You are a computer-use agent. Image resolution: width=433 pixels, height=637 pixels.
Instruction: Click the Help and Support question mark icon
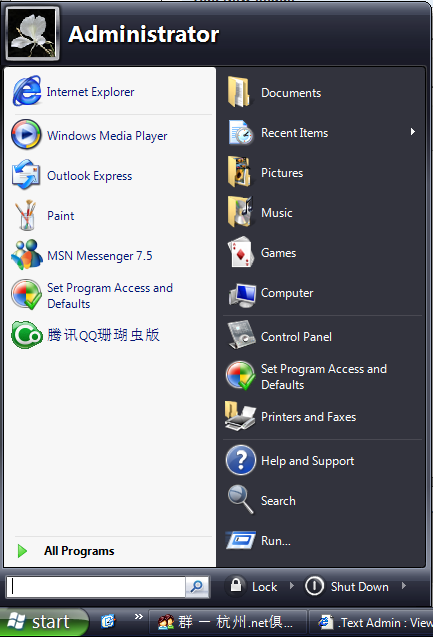241,460
